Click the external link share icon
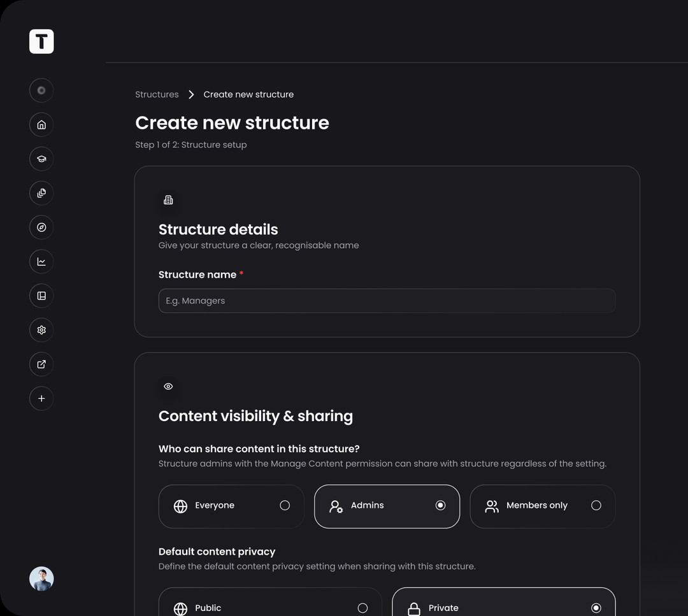Image resolution: width=688 pixels, height=616 pixels. click(x=41, y=364)
